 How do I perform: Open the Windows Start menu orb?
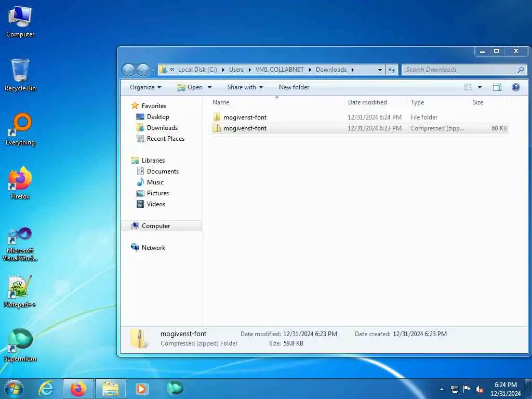click(14, 389)
